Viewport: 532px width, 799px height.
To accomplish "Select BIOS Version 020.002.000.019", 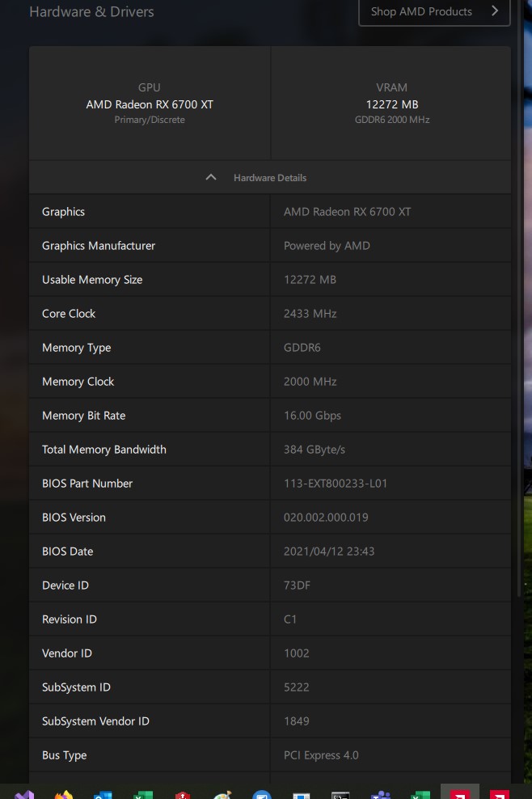I will (x=326, y=518).
